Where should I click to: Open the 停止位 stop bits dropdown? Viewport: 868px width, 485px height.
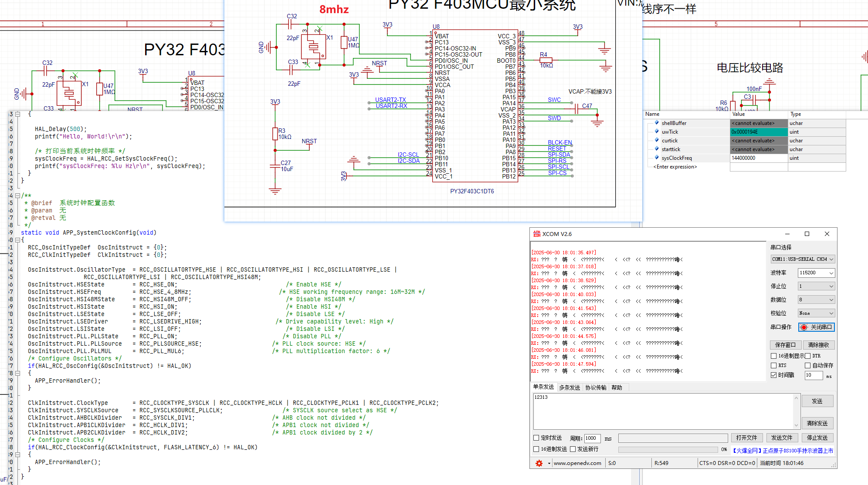pos(816,286)
